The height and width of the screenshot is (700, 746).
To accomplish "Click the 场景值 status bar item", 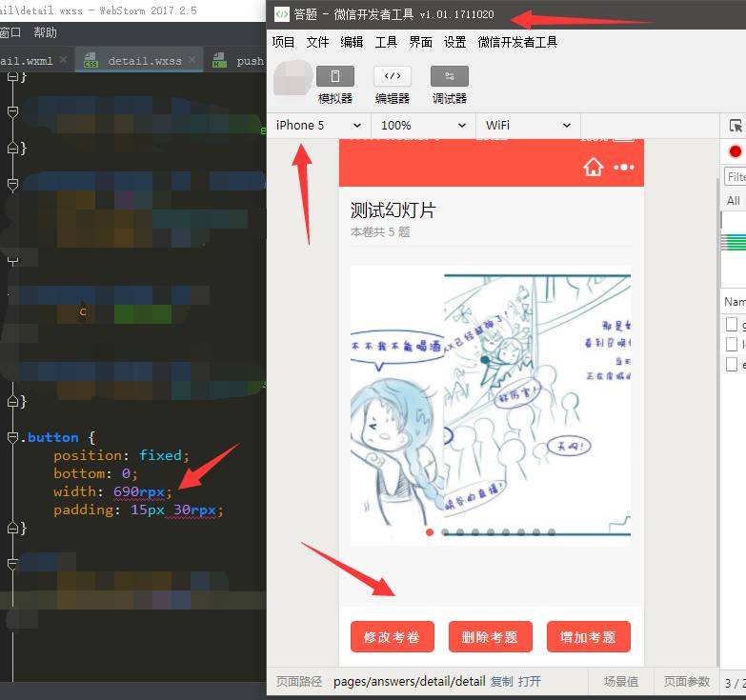I will point(621,681).
